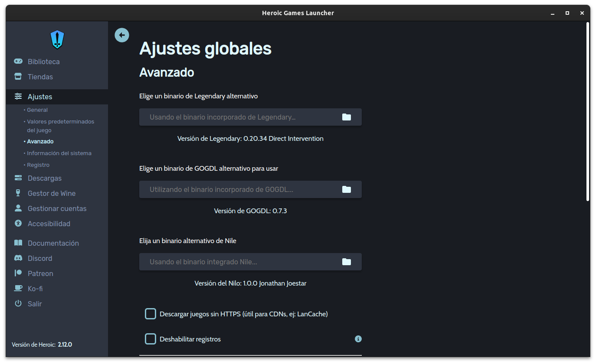This screenshot has width=596, height=364.
Task: Open folder browser for GOGDL binary
Action: pyautogui.click(x=346, y=189)
